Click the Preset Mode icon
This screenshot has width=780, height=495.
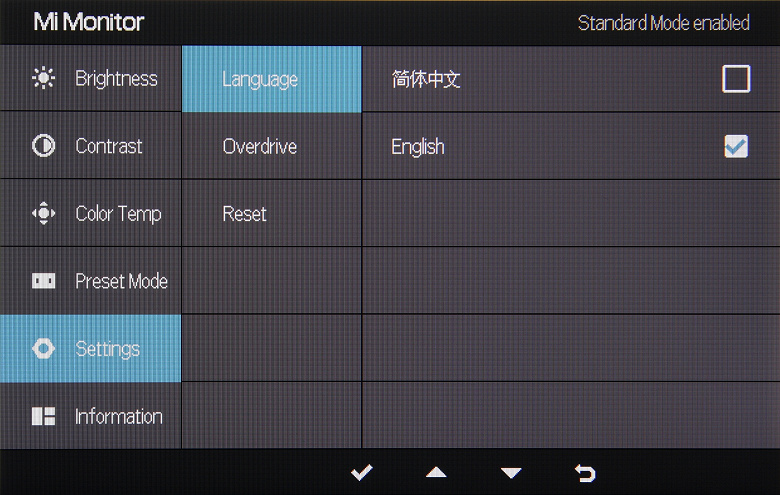point(44,281)
